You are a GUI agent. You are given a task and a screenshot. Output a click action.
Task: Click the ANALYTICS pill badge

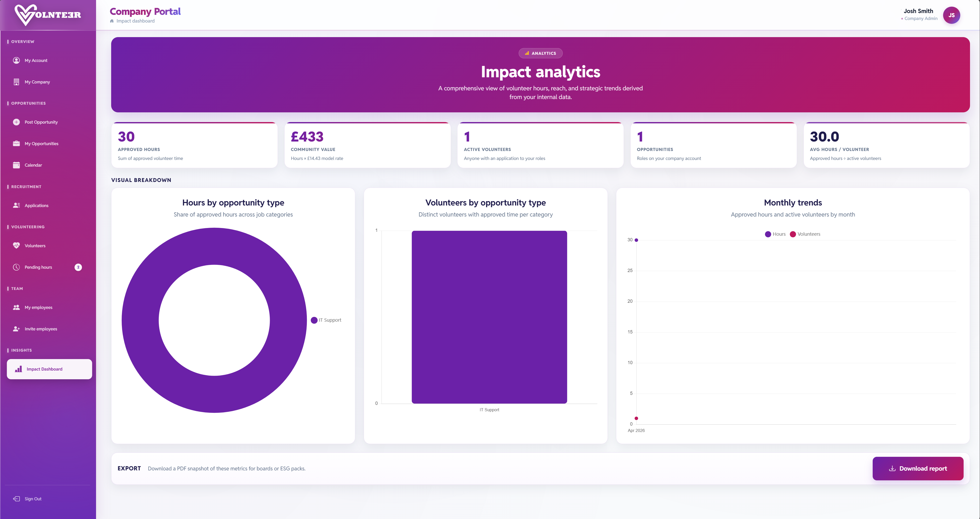point(540,53)
